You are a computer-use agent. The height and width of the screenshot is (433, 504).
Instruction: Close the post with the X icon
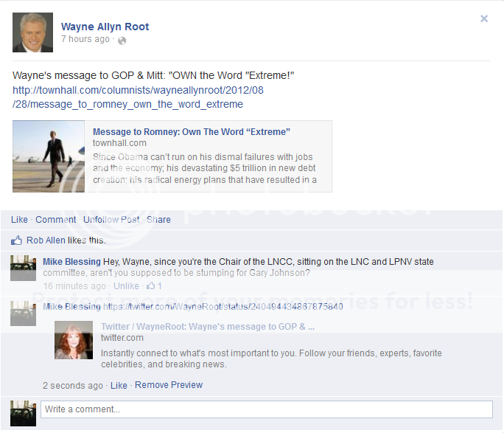point(484,18)
